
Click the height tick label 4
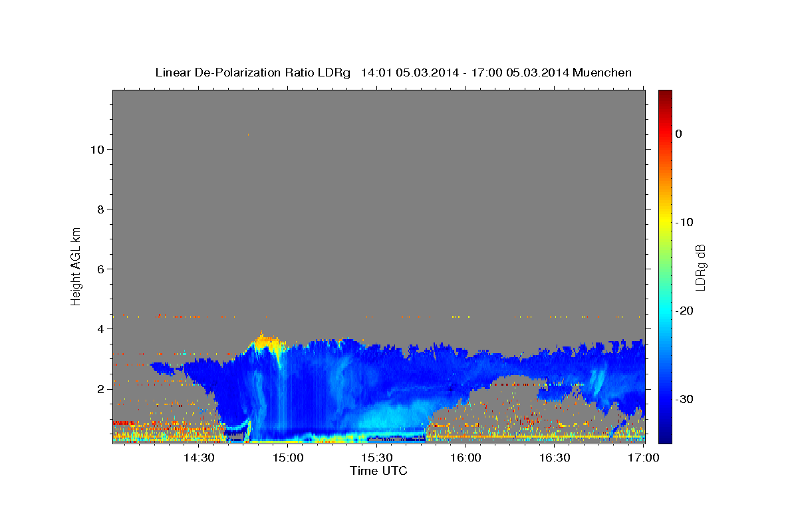100,329
